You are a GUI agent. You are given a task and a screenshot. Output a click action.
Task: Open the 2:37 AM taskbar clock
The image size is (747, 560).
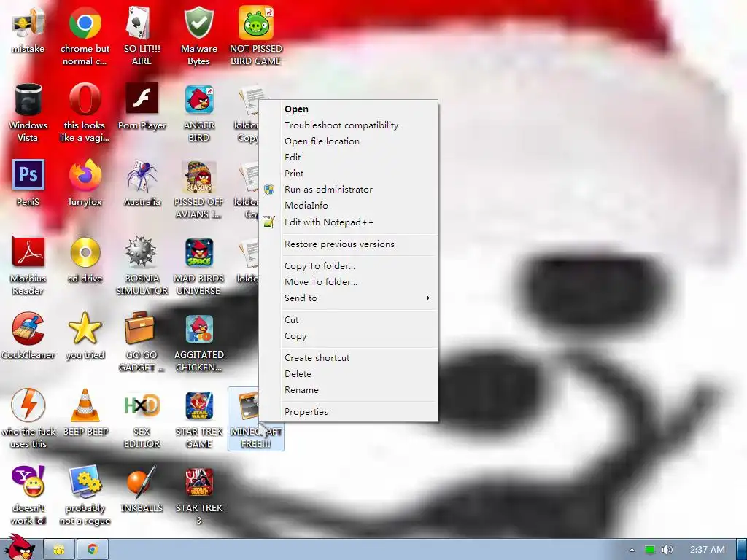708,550
